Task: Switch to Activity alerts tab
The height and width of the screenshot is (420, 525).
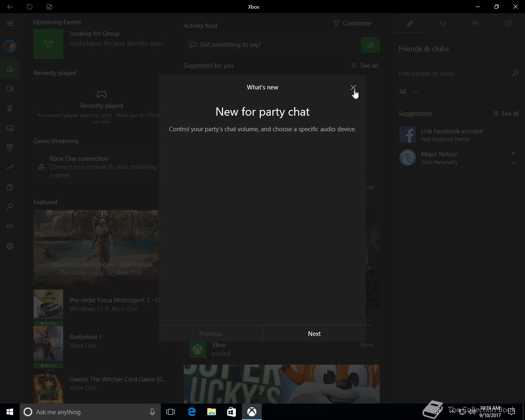Action: [509, 24]
